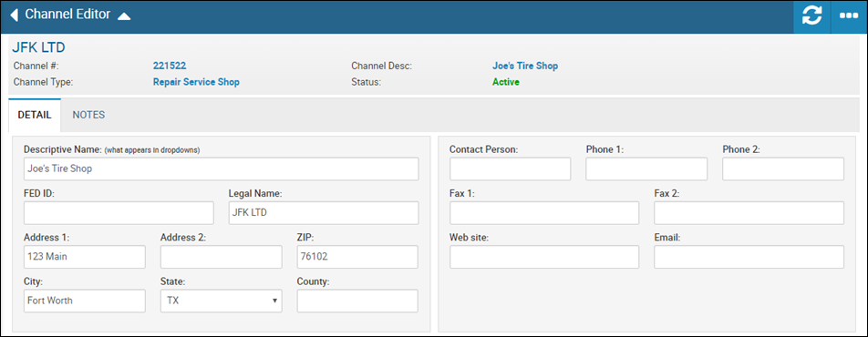Click into the FED ID field
This screenshot has width=868, height=337.
coord(119,213)
